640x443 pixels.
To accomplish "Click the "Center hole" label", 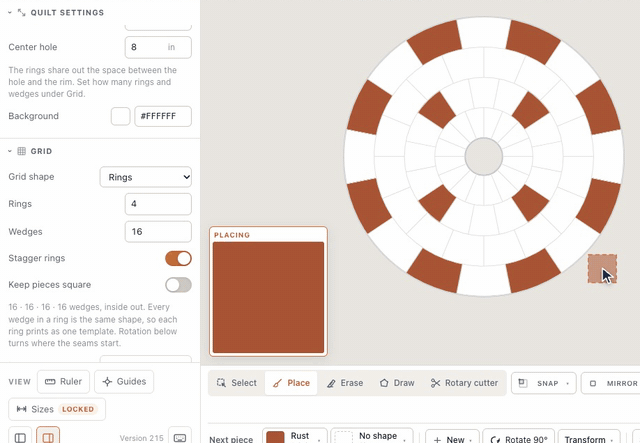I will coord(33,47).
